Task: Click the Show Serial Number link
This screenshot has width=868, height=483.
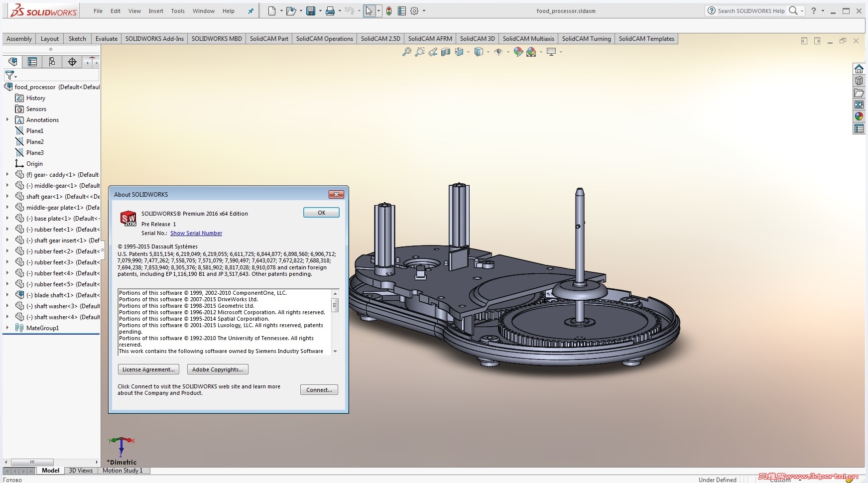Action: tap(196, 233)
